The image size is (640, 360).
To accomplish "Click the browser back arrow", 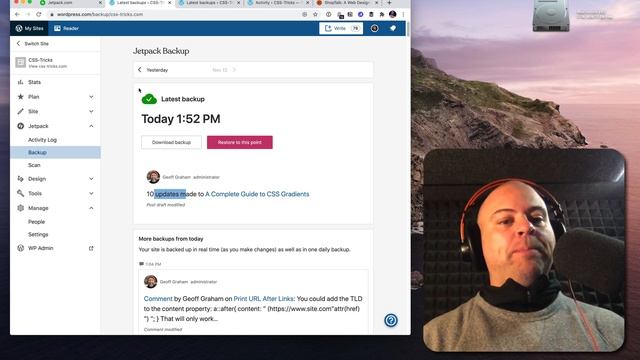I will [17, 14].
